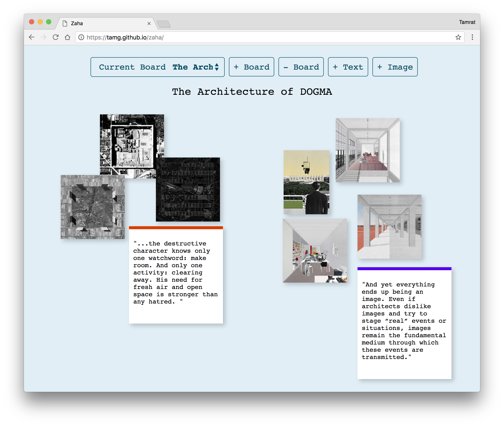Viewport: 504px width, 426px height.
Task: Close the Zaha tab
Action: (x=149, y=23)
